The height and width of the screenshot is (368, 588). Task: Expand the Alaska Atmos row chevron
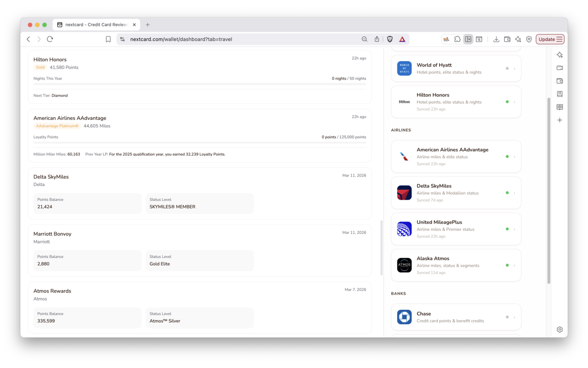point(514,265)
